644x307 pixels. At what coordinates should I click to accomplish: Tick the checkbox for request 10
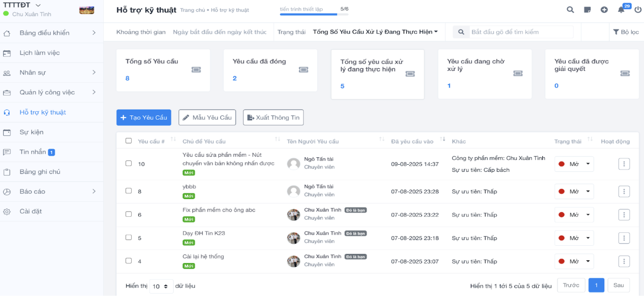pos(128,163)
